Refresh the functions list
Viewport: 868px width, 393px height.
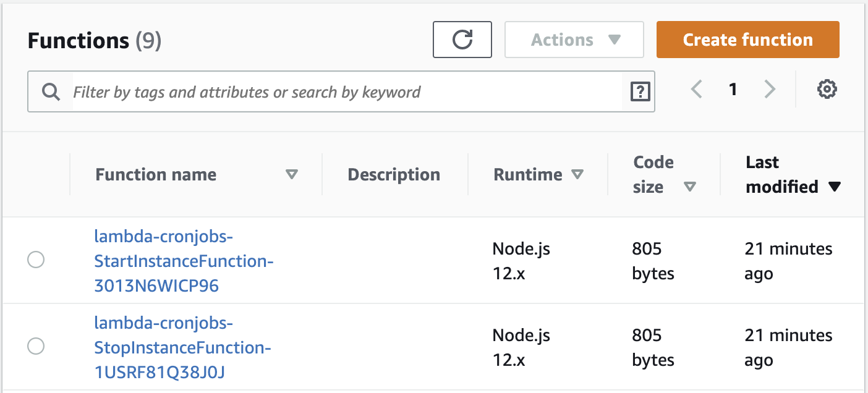(462, 40)
